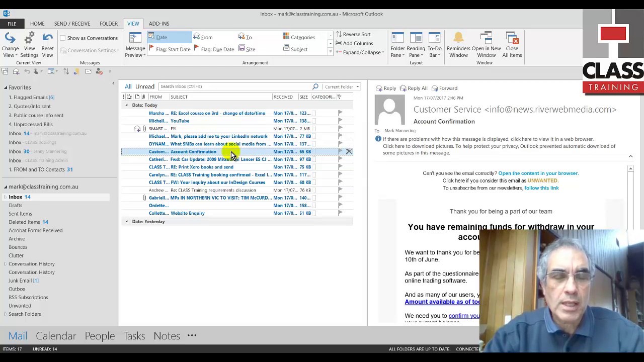644x362 pixels.
Task: Flag the LinkedIn network message
Action: (341, 136)
